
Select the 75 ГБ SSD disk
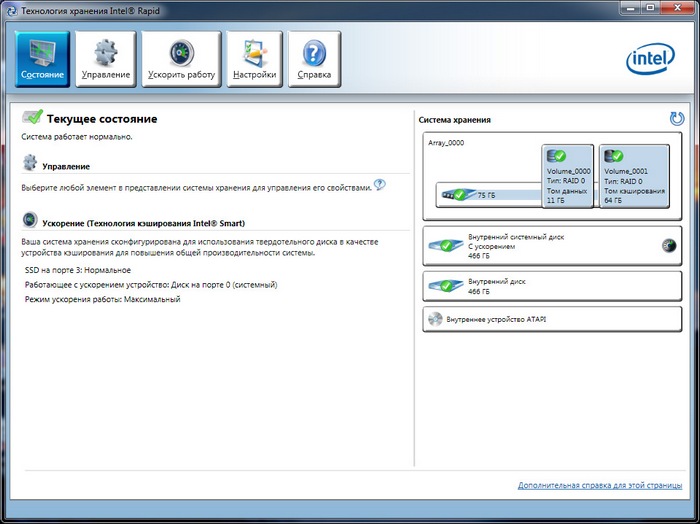coord(489,195)
